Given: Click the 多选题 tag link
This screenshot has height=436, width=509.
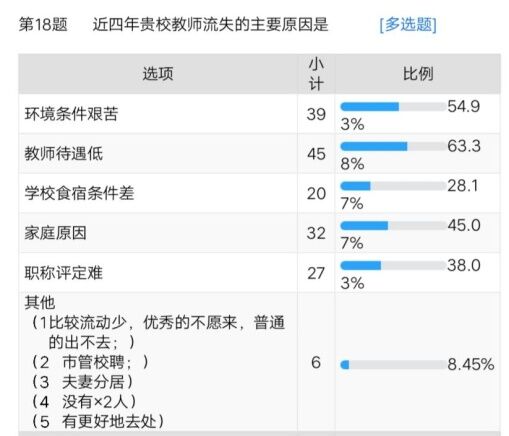Looking at the screenshot, I should pyautogui.click(x=408, y=25).
